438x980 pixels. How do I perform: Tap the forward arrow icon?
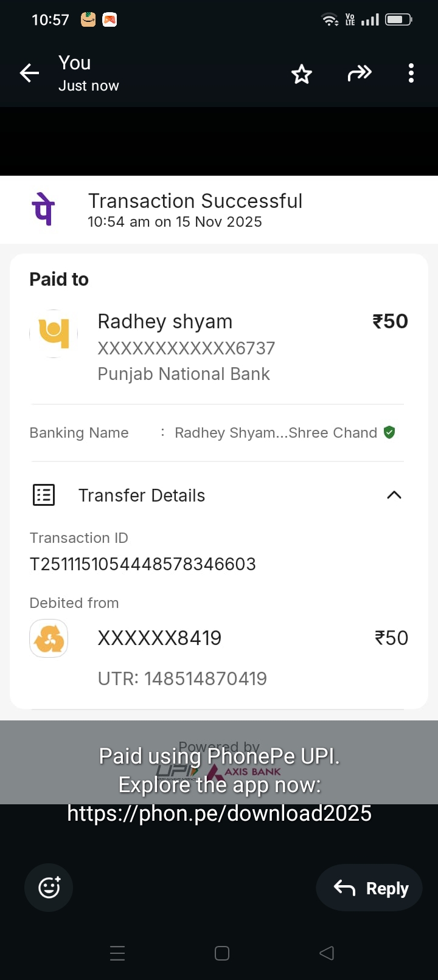coord(360,74)
